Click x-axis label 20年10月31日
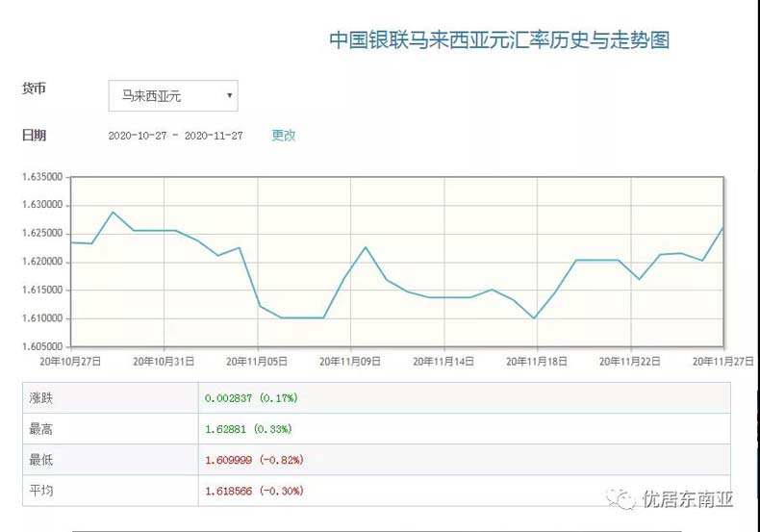760x532 pixels. pyautogui.click(x=164, y=362)
